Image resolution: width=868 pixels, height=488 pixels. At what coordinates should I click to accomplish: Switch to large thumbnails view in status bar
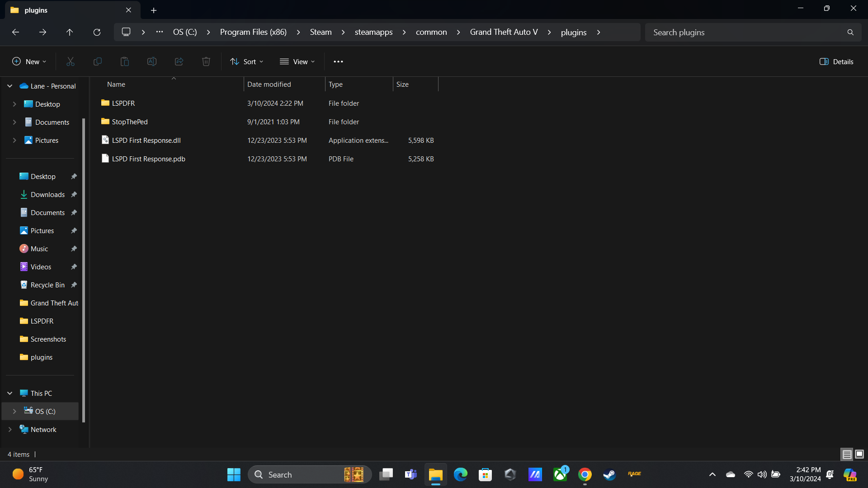(x=859, y=454)
